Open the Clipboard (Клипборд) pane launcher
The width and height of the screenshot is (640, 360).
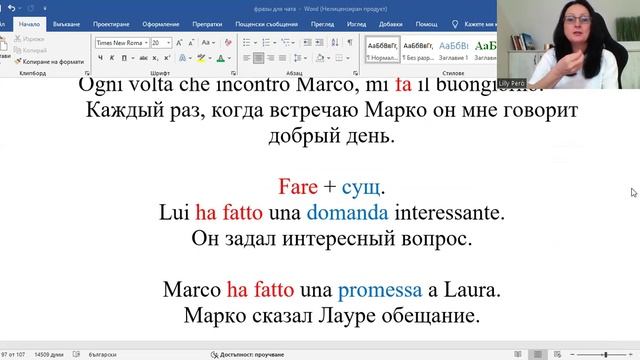(87, 73)
